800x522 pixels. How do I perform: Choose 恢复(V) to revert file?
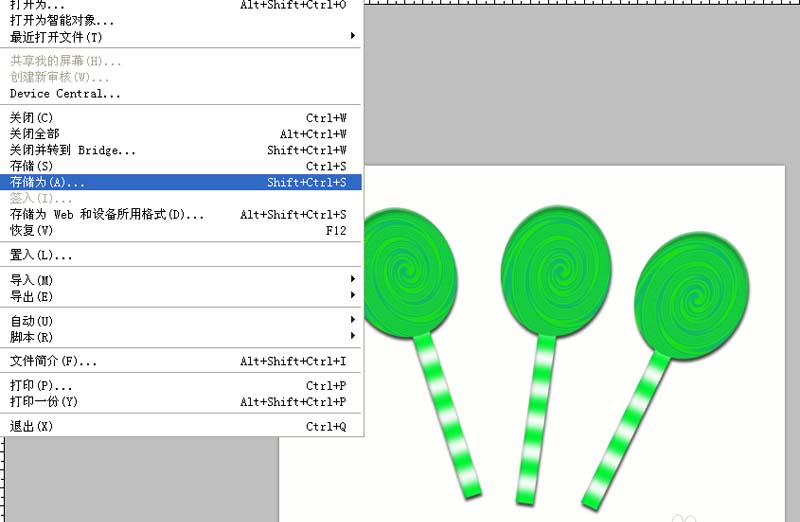click(x=181, y=231)
